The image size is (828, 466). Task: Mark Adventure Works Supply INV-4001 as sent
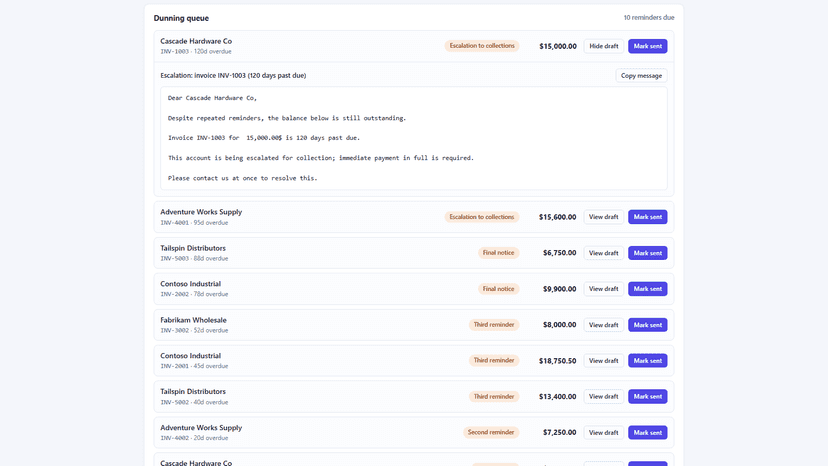pos(647,217)
